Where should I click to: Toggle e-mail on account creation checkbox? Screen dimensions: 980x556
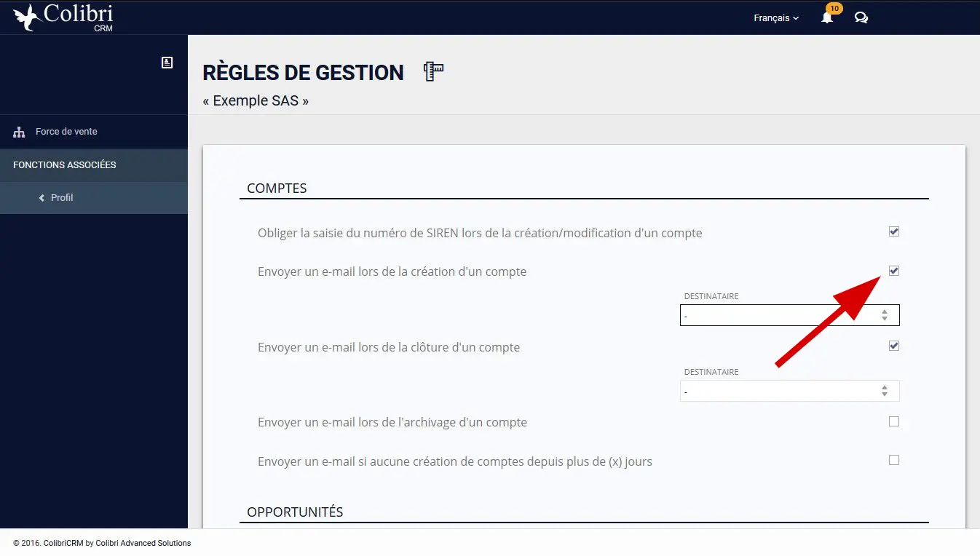894,271
